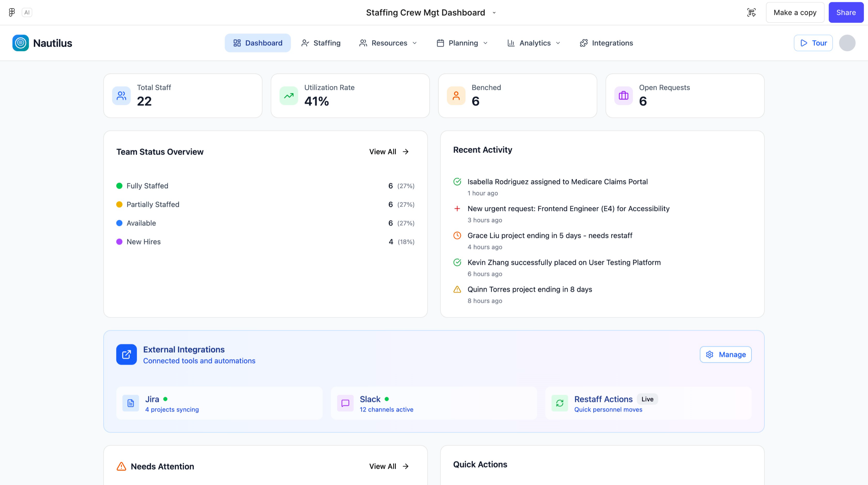Open the Resources menu
868x485 pixels.
[x=388, y=43]
